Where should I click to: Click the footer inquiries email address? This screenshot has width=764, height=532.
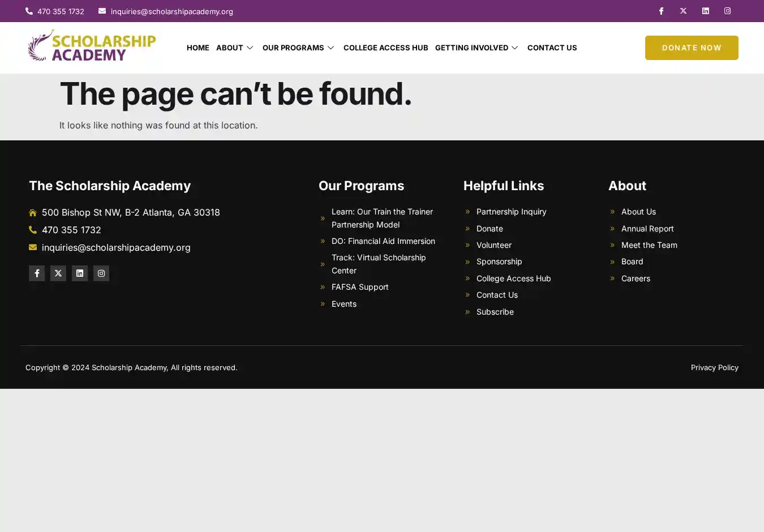tap(116, 247)
